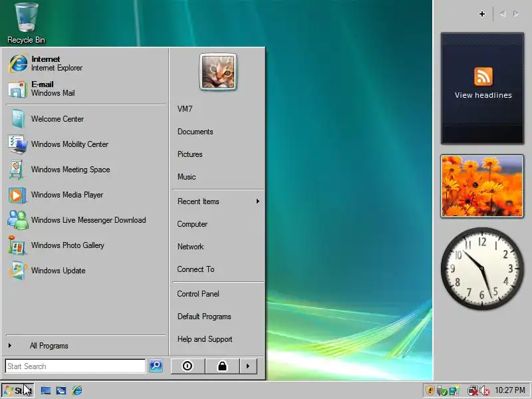This screenshot has height=399, width=532.
Task: Click the sidebar previous page arrow
Action: [x=503, y=14]
